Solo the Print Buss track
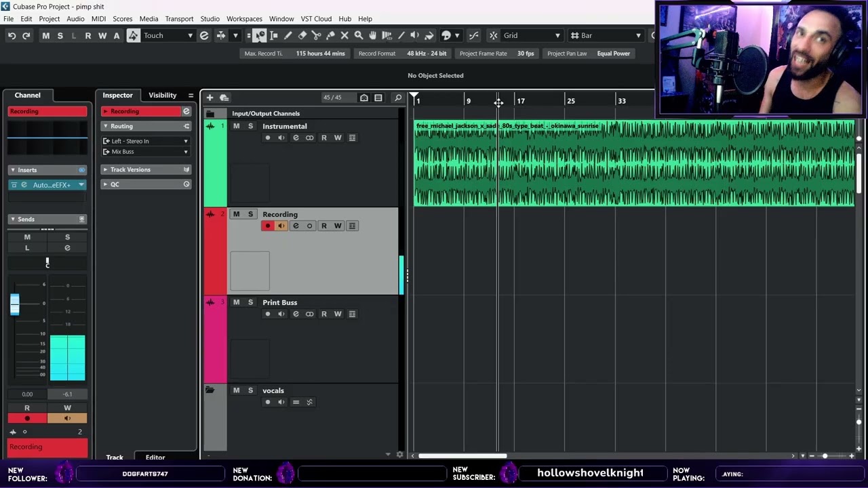This screenshot has height=488, width=868. 250,302
